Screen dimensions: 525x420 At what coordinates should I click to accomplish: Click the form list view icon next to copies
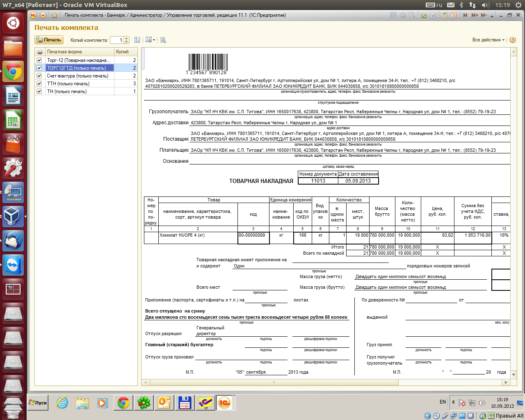137,40
